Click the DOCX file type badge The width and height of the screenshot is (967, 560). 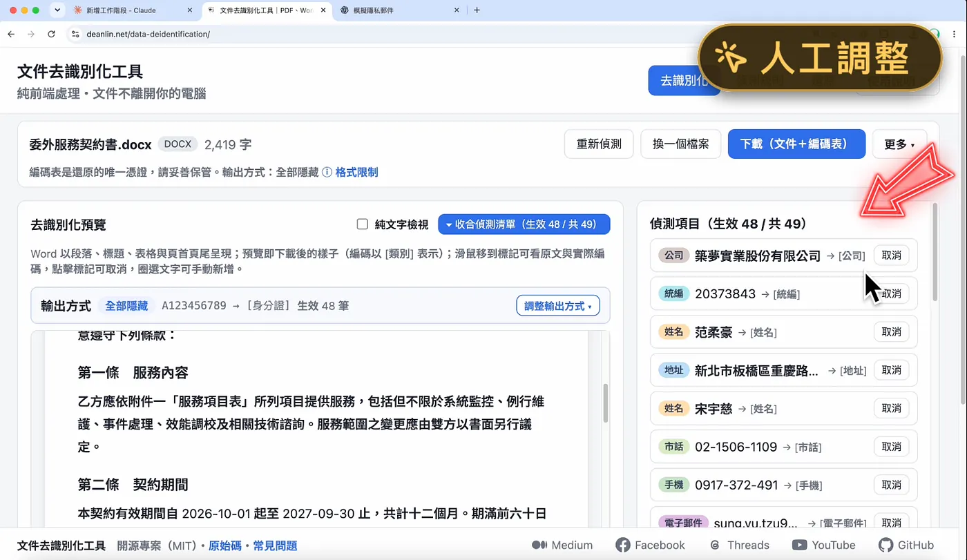click(178, 144)
